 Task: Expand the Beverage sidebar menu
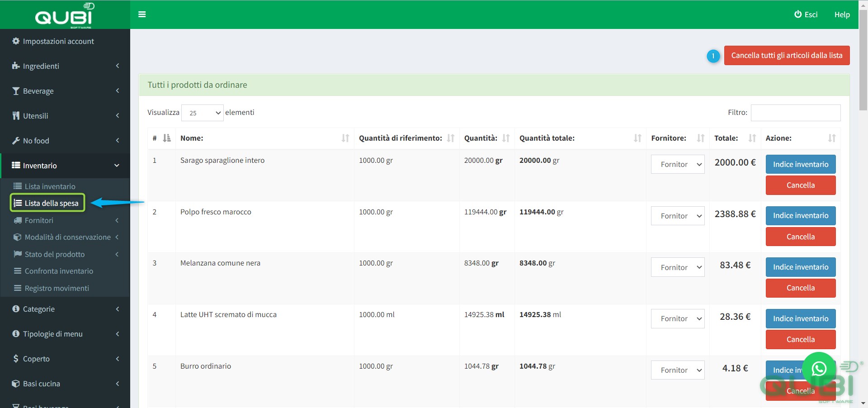point(65,91)
